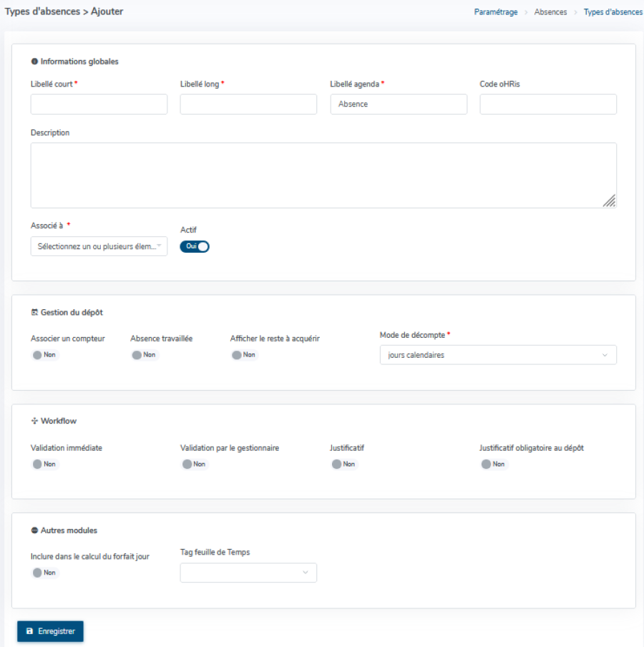
Task: Open the Mode de décompte dropdown
Action: point(498,355)
